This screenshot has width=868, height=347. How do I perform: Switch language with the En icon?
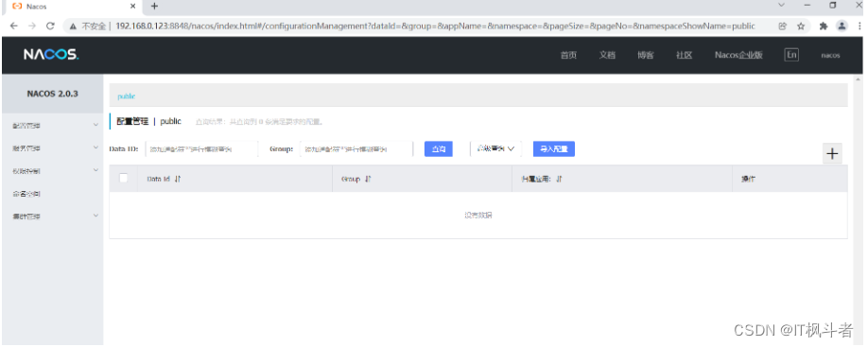(x=791, y=55)
